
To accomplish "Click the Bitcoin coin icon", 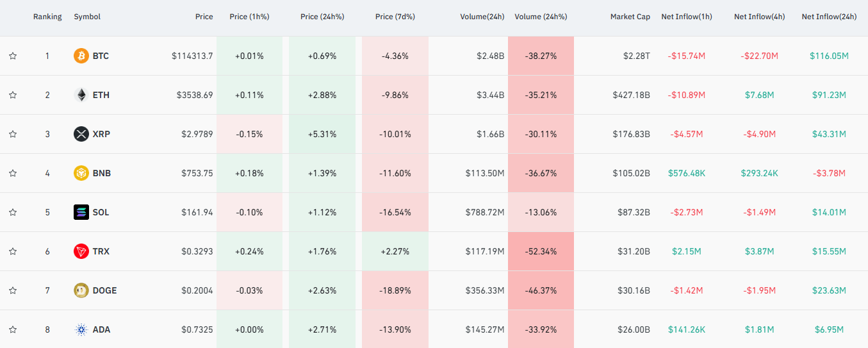I will (x=81, y=56).
